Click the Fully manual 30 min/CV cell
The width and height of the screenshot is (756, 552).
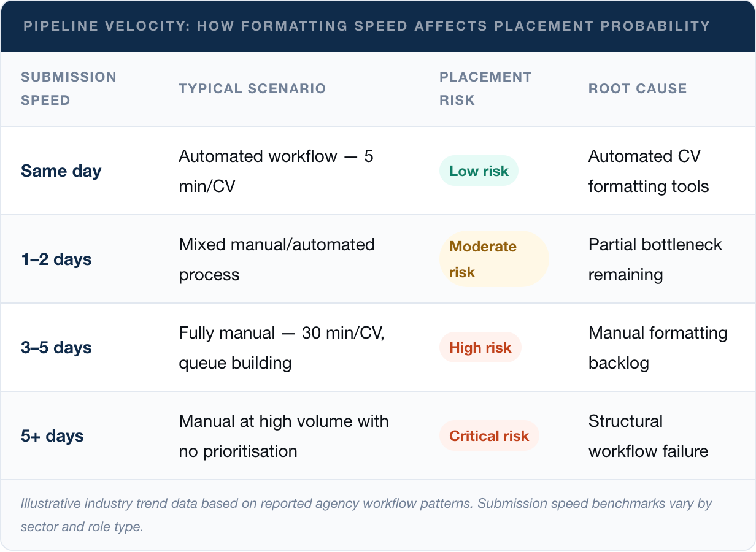point(281,348)
